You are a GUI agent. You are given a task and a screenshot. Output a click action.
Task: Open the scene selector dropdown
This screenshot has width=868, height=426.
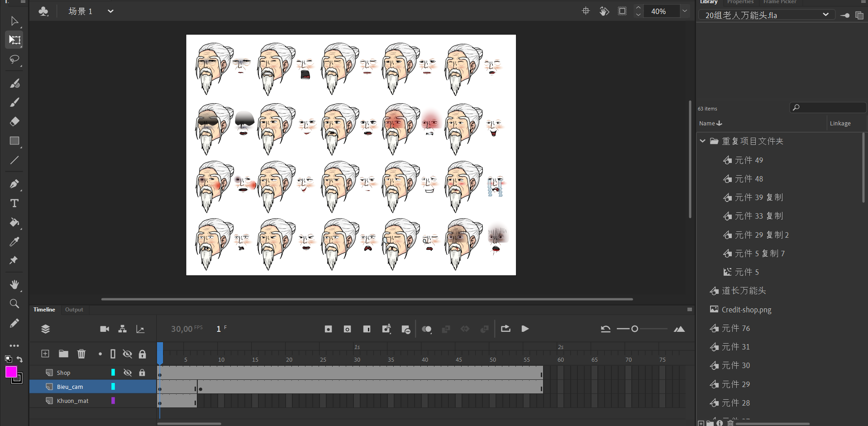tap(110, 11)
